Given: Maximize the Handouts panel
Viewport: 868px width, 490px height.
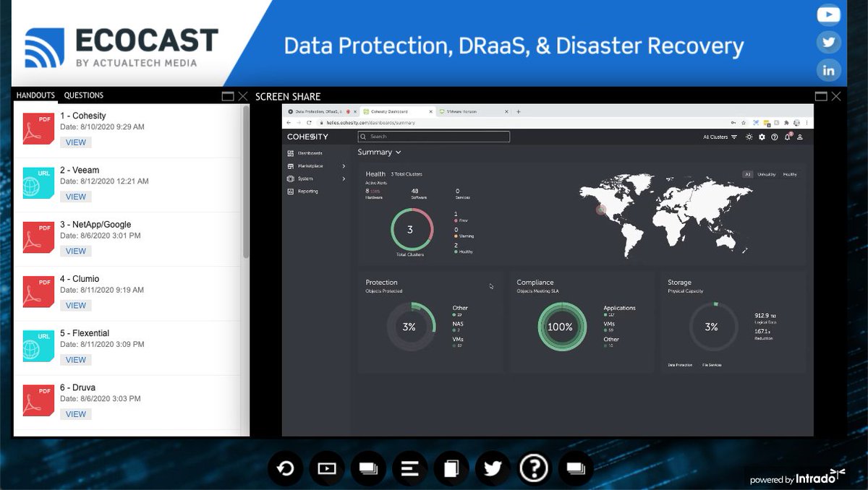Looking at the screenshot, I should point(227,95).
